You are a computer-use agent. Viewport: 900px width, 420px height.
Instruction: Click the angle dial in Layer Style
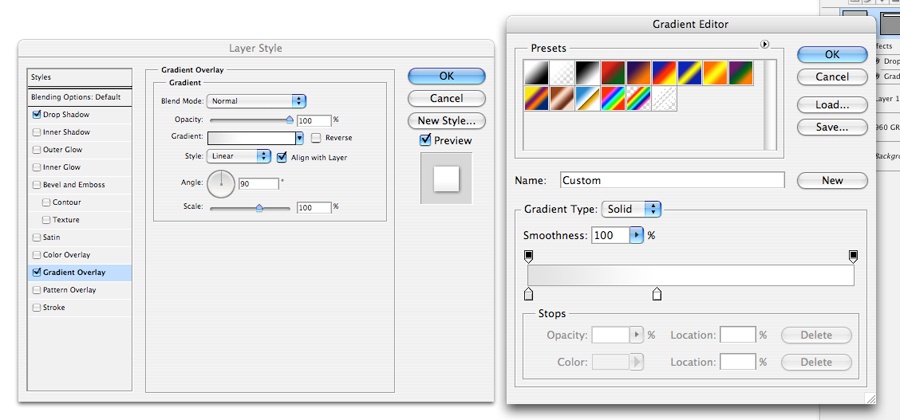pos(220,184)
